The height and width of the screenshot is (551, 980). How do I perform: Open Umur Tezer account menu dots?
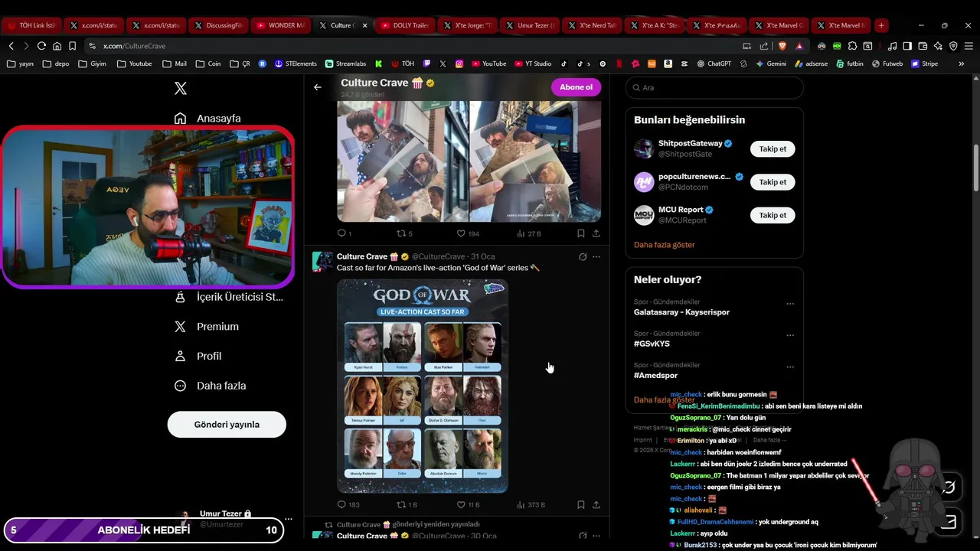pyautogui.click(x=289, y=519)
